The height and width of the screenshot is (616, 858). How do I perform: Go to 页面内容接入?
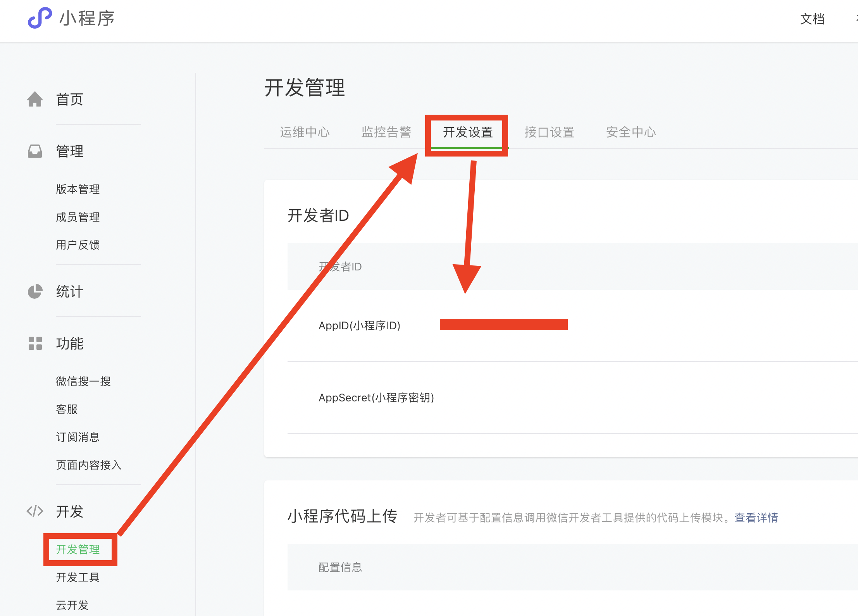89,465
